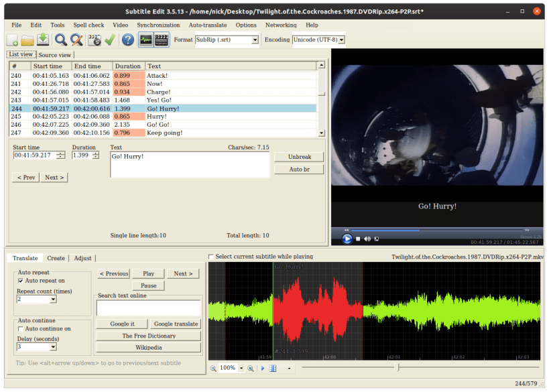Viewport: 549px width, 392px height.
Task: Open the Find magnifier tool
Action: [x=61, y=40]
